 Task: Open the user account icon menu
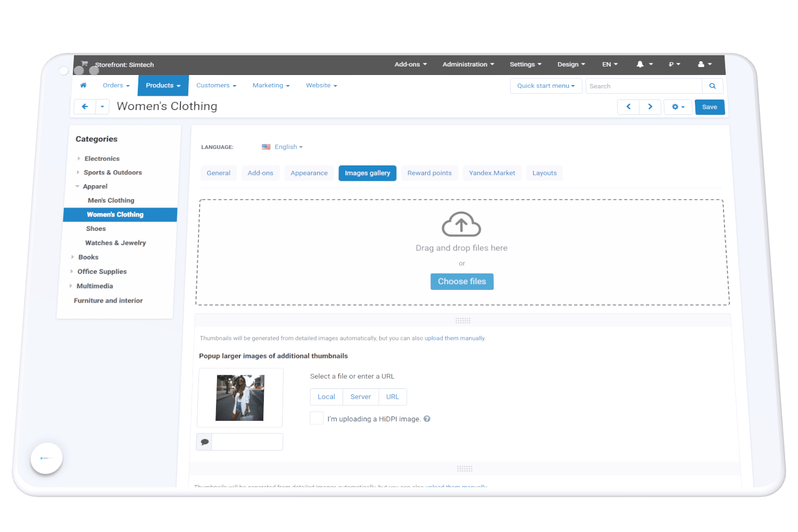[x=701, y=64]
